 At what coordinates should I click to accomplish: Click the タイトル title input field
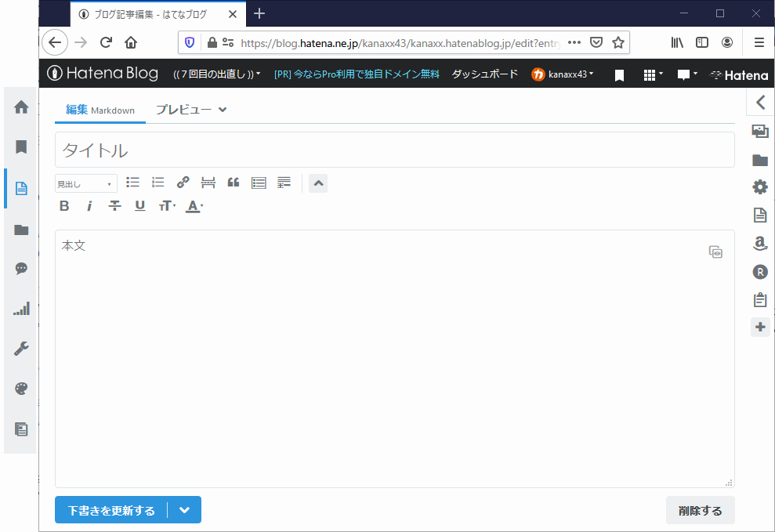(394, 150)
